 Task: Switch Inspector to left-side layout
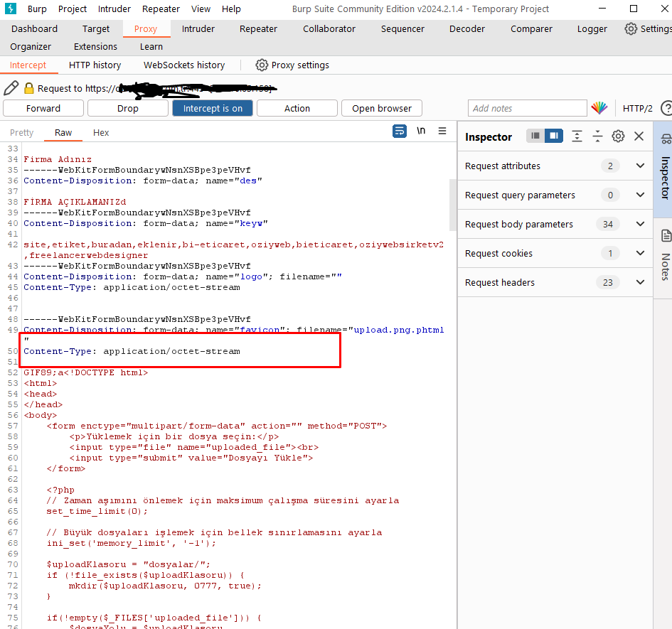tap(535, 136)
